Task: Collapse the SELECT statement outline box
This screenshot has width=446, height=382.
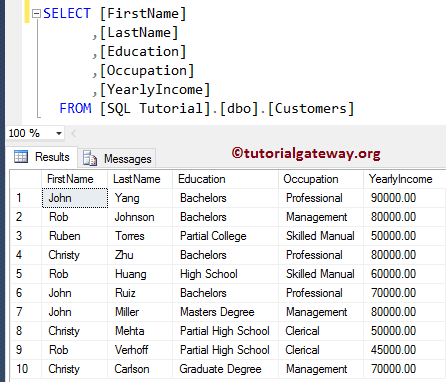Action: click(x=36, y=14)
